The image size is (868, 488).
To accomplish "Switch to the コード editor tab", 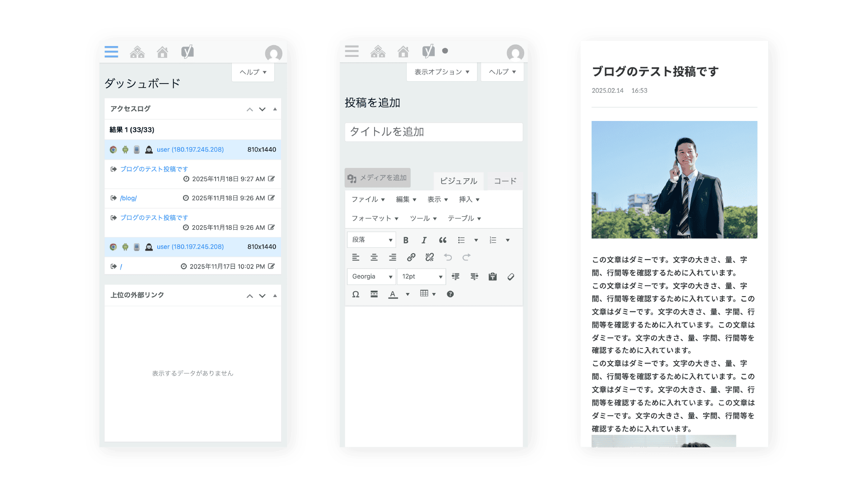I will (x=505, y=181).
